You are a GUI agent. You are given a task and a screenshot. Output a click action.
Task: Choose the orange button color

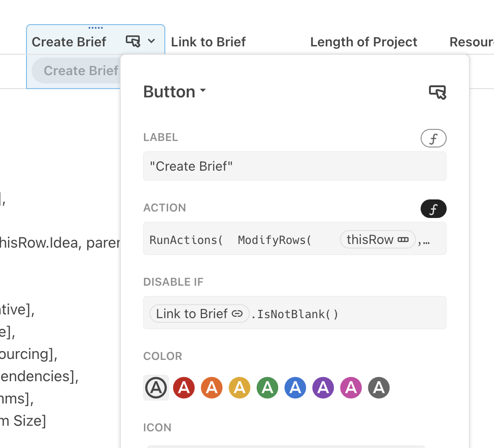(x=212, y=388)
